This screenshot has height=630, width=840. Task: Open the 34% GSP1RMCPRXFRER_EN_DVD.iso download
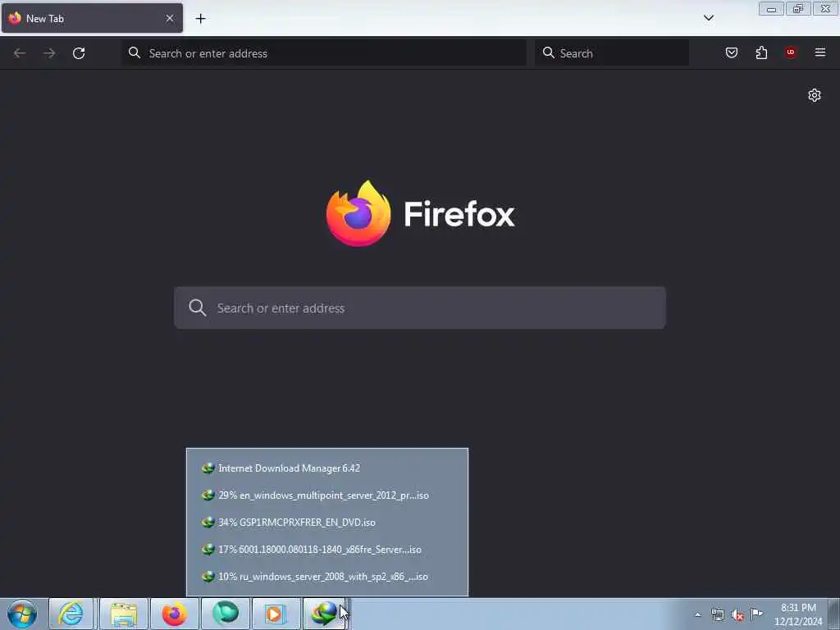coord(326,523)
